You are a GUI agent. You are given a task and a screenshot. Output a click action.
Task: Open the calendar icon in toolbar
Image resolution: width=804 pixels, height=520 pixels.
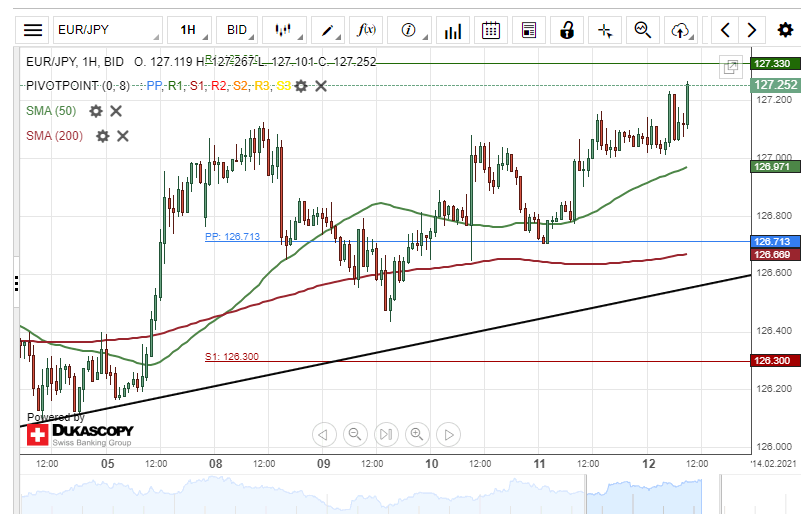click(491, 30)
